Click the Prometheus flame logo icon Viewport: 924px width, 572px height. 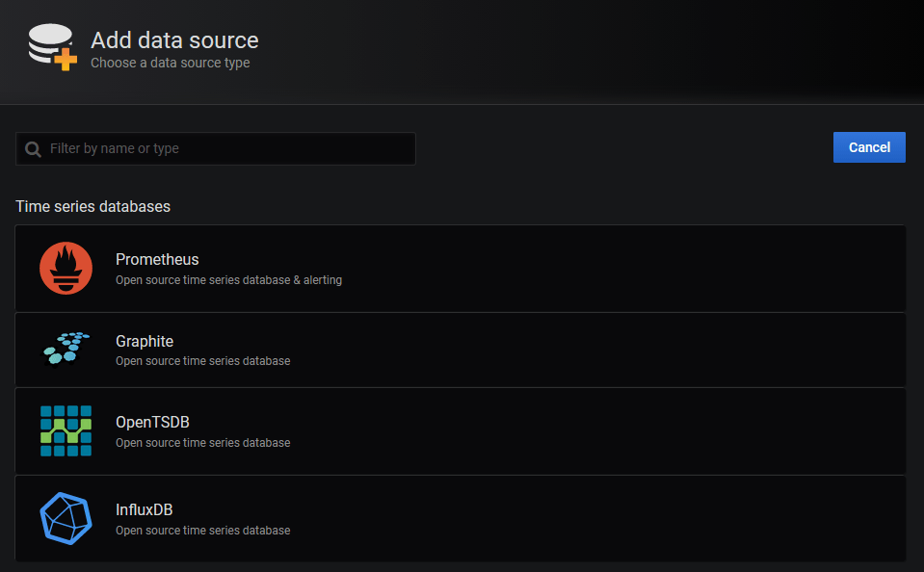[66, 269]
